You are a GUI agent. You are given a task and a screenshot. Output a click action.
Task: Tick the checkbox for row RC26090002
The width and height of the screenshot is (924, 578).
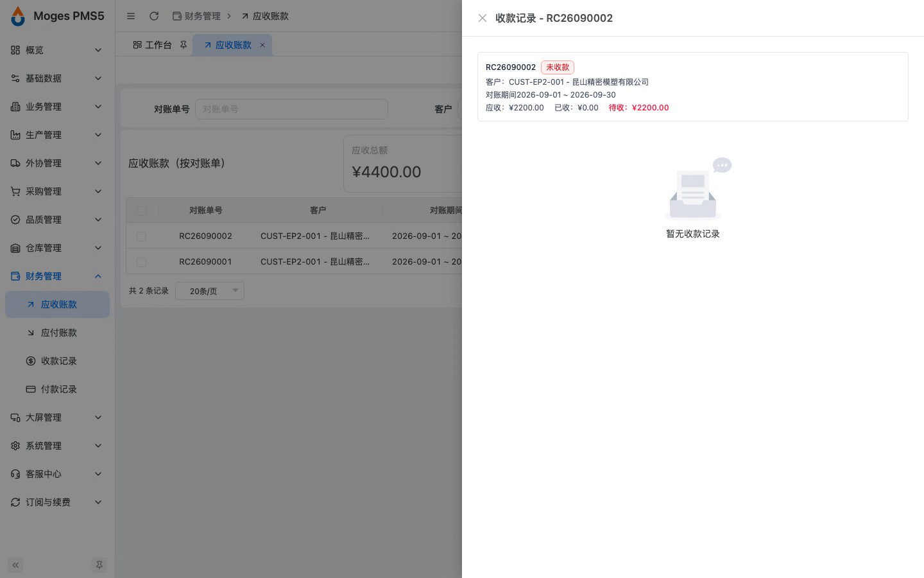[142, 236]
